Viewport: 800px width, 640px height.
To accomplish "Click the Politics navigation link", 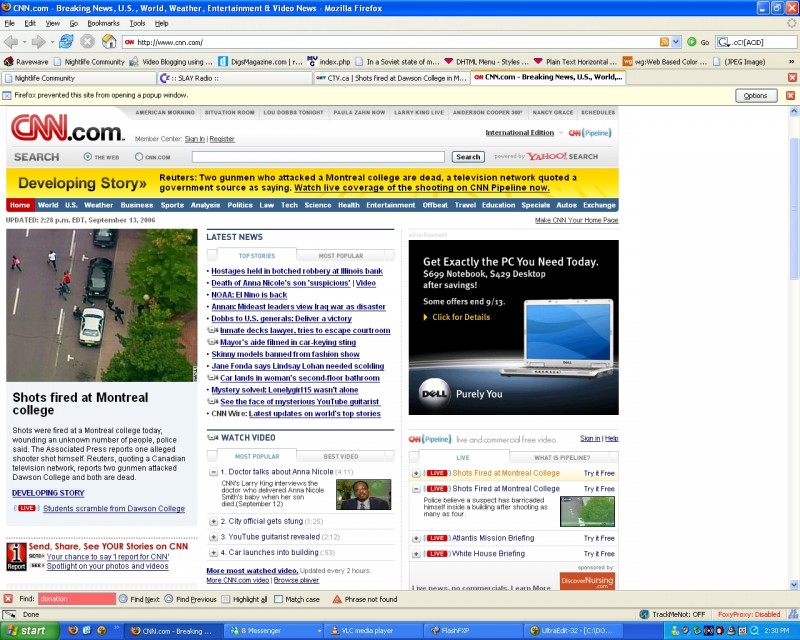I will pos(240,205).
